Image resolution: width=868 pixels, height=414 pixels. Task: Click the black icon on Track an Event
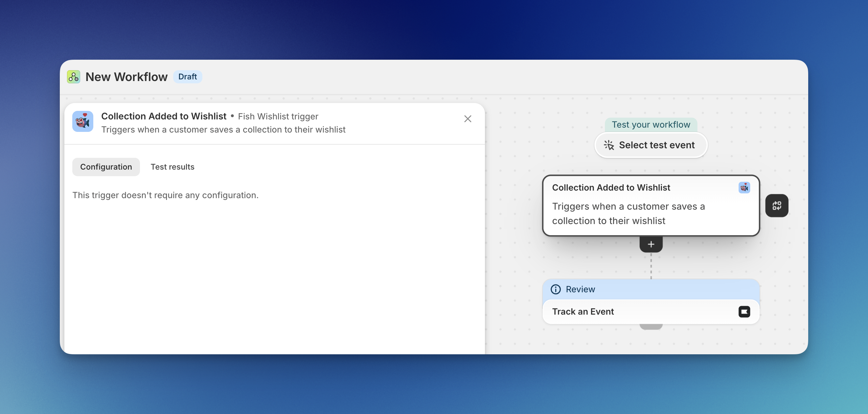[744, 312]
